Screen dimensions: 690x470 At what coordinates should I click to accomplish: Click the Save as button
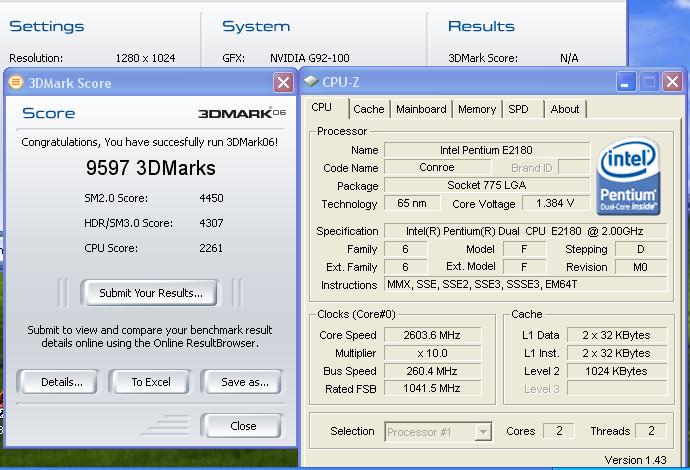click(x=242, y=382)
